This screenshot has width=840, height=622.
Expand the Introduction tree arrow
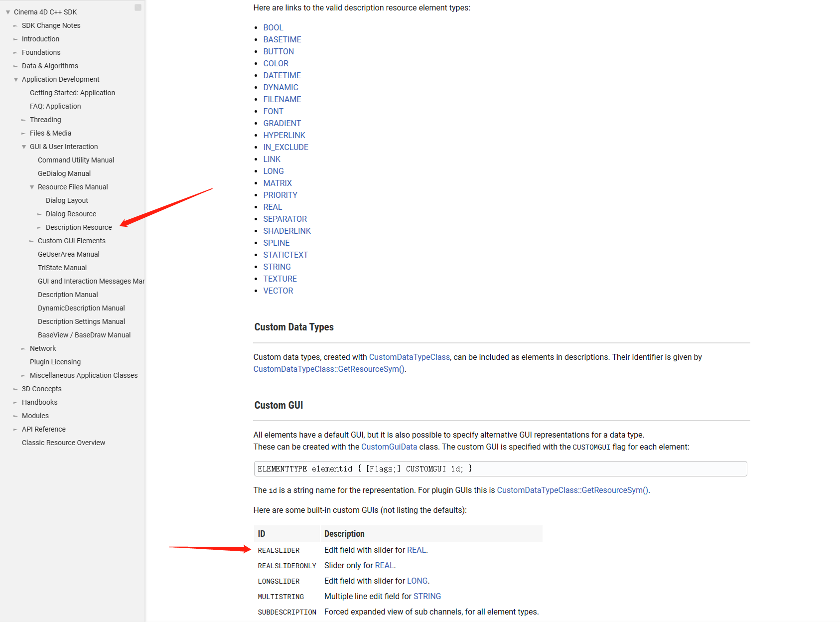coord(15,39)
